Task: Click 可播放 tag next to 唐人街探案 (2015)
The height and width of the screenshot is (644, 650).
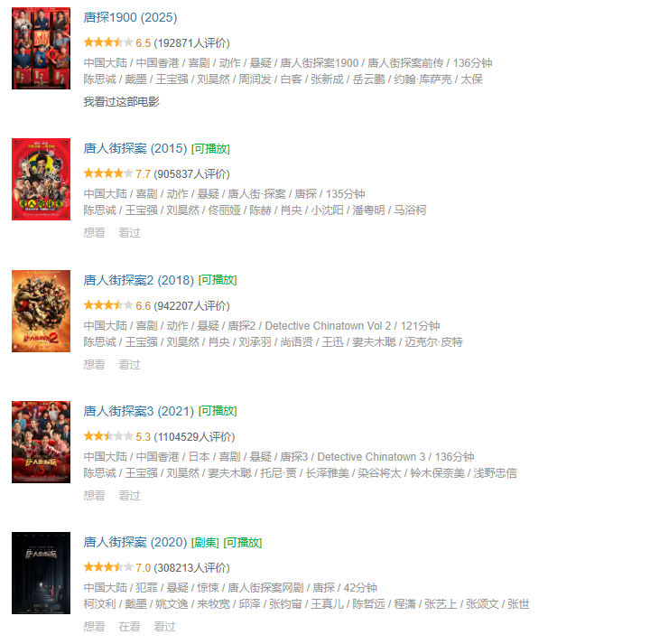Action: (210, 149)
